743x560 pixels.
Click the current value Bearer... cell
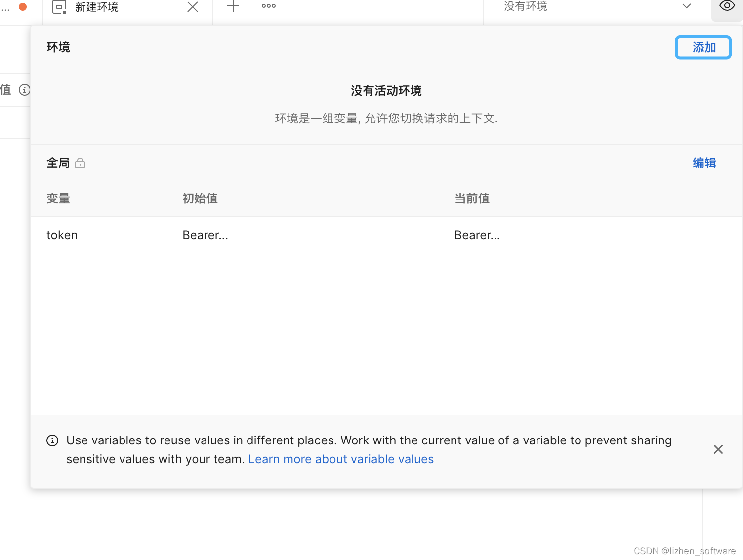477,235
